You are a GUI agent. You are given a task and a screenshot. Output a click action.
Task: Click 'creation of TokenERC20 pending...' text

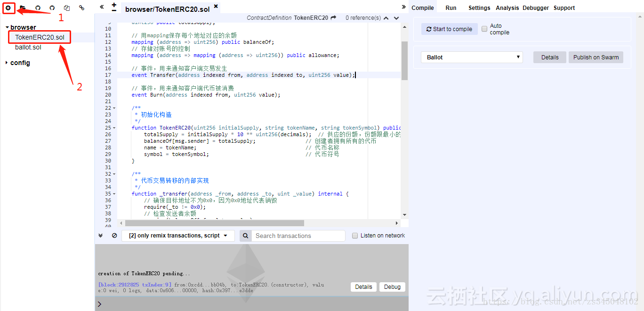(x=144, y=273)
